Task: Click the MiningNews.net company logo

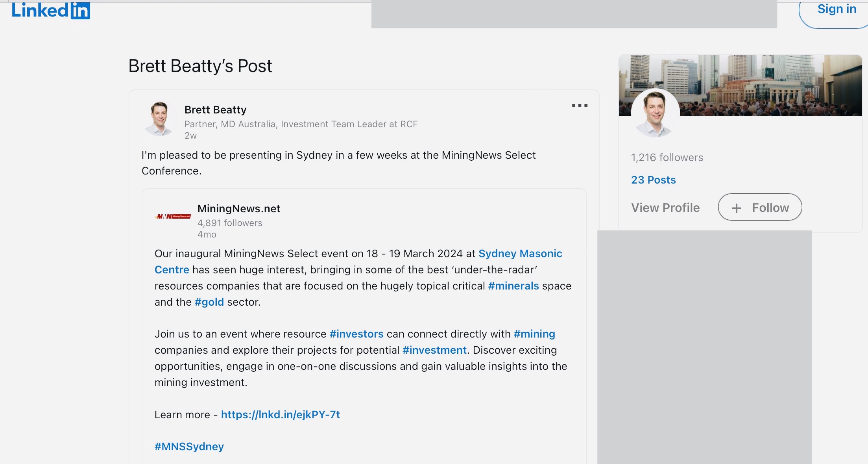Action: tap(173, 216)
